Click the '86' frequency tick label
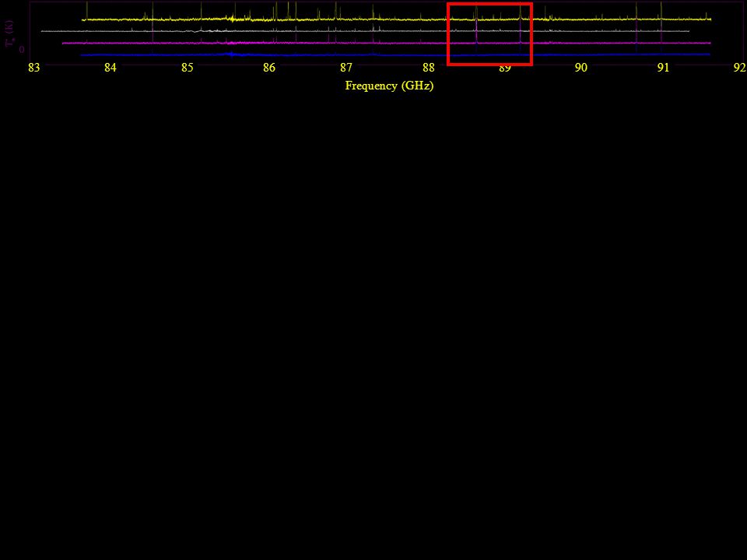 [x=269, y=68]
